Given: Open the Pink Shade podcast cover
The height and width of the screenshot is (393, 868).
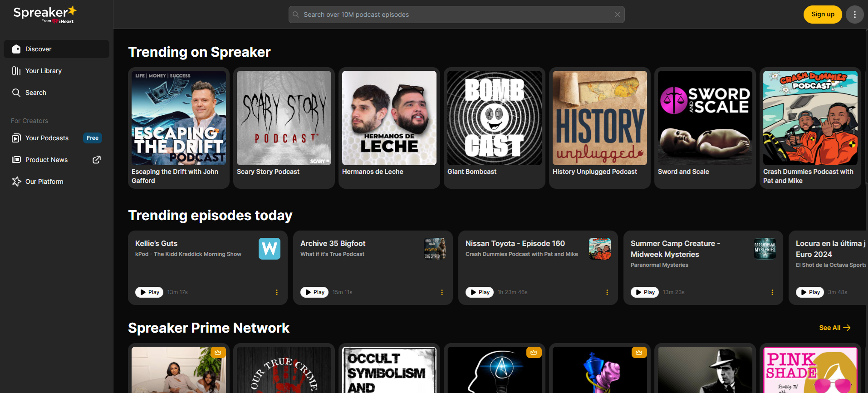Looking at the screenshot, I should pos(810,370).
